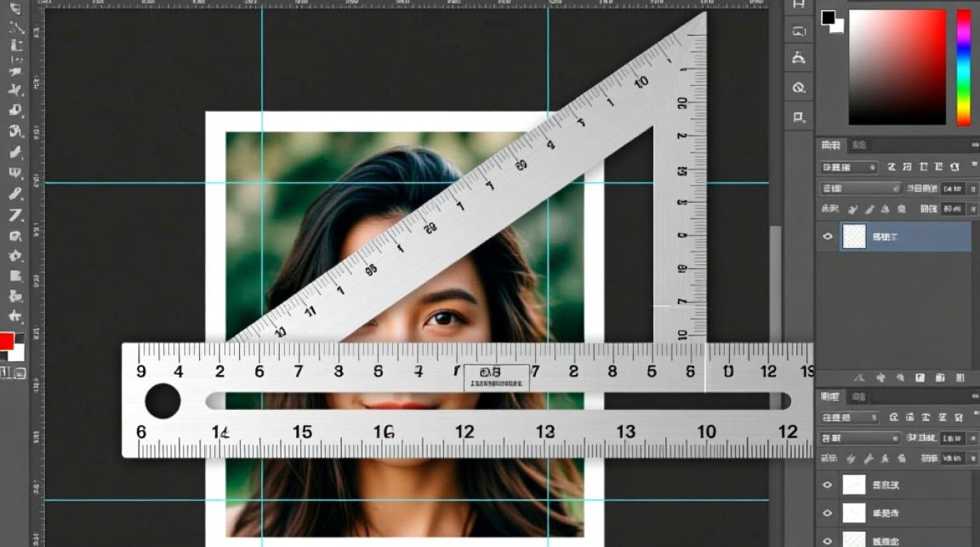Click the new layer icon beside the trash icon
980x547 pixels.
click(940, 378)
